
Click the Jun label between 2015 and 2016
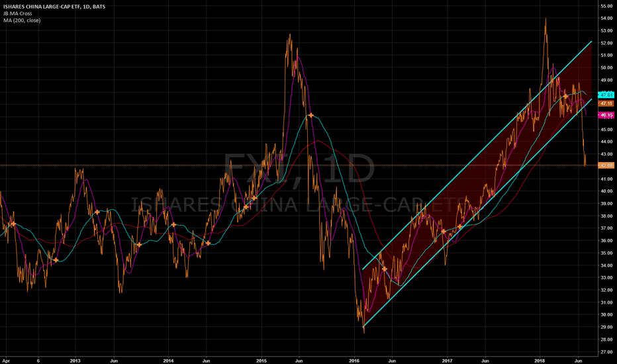pos(299,361)
